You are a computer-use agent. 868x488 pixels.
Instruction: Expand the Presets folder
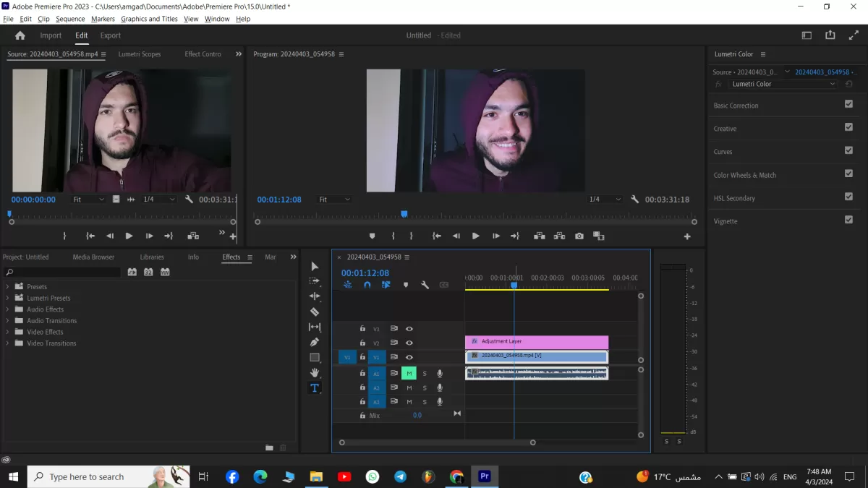(x=8, y=287)
